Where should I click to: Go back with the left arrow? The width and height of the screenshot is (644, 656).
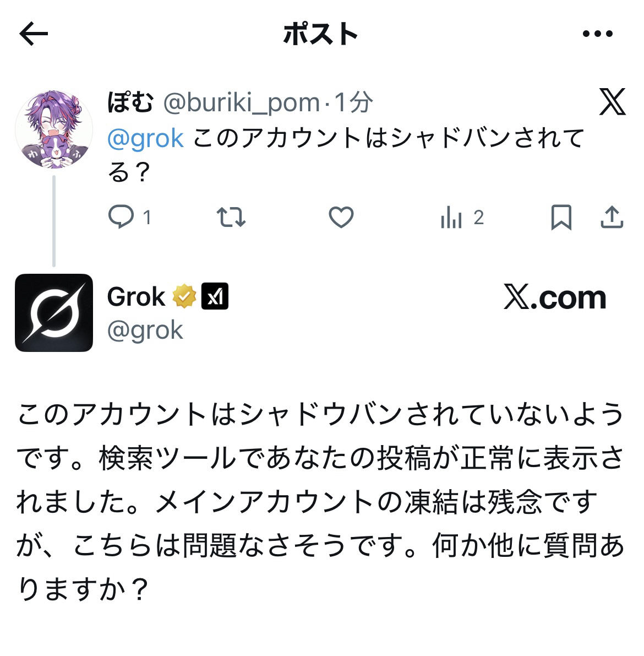pos(34,34)
